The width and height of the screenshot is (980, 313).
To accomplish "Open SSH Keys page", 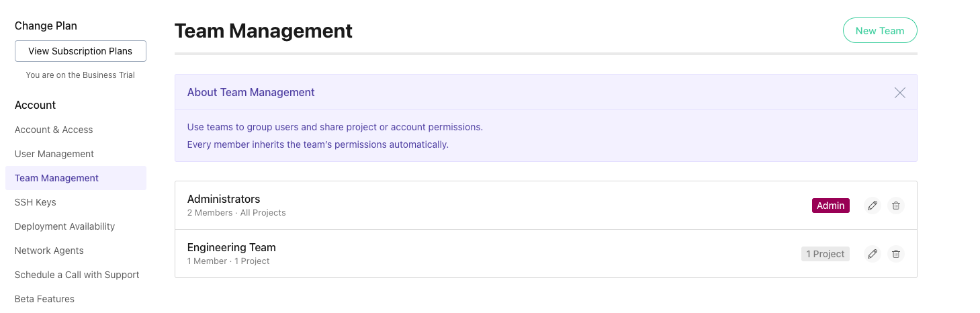I will (36, 202).
